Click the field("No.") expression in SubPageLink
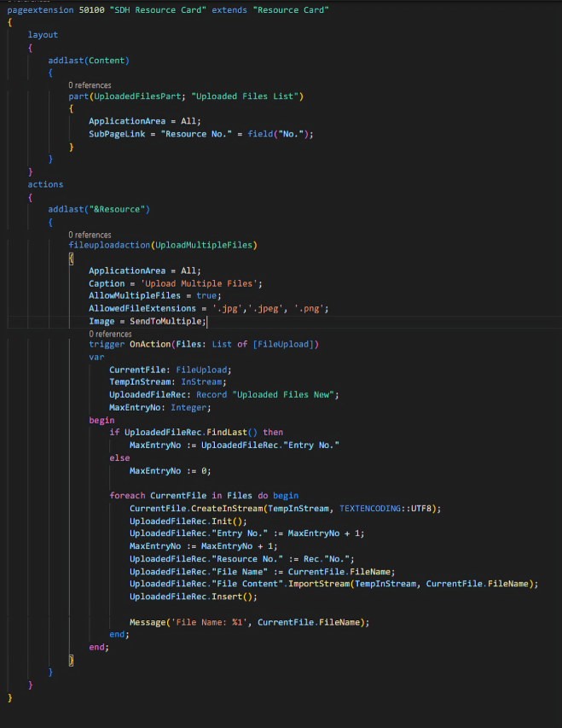 coord(277,134)
